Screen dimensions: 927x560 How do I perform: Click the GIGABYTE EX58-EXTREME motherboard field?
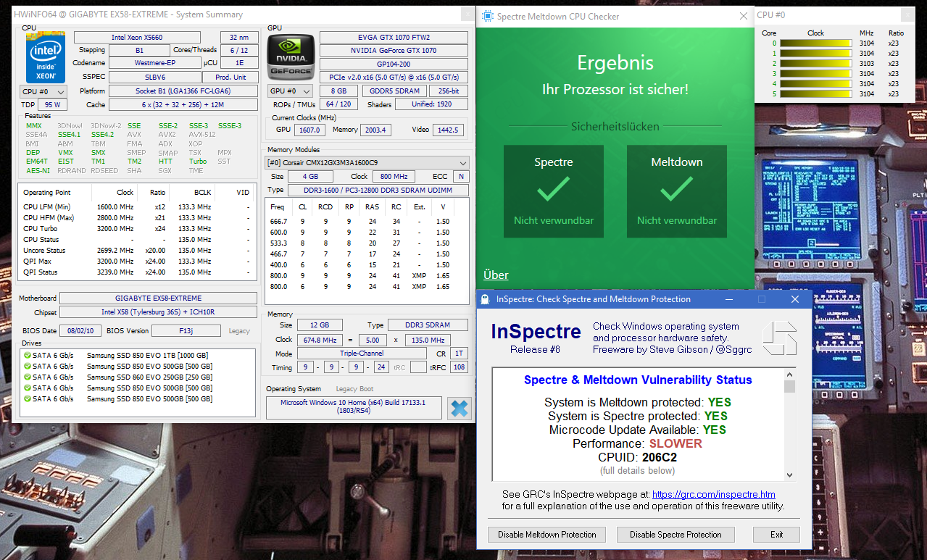pos(159,298)
